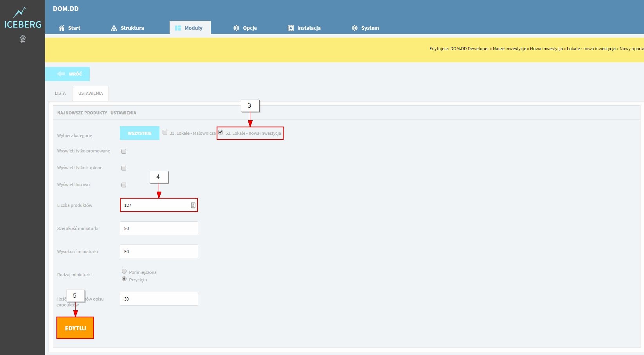Open the Instalacja menu tab
The height and width of the screenshot is (355, 644).
304,28
